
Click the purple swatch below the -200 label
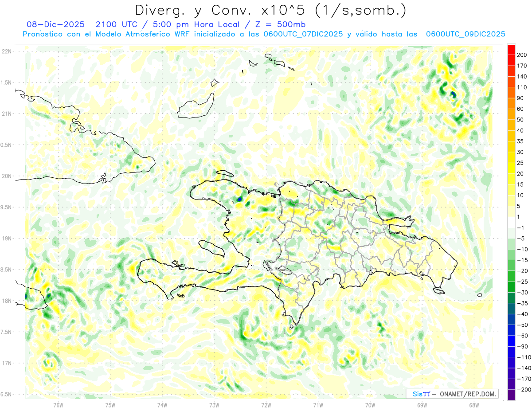pyautogui.click(x=511, y=395)
